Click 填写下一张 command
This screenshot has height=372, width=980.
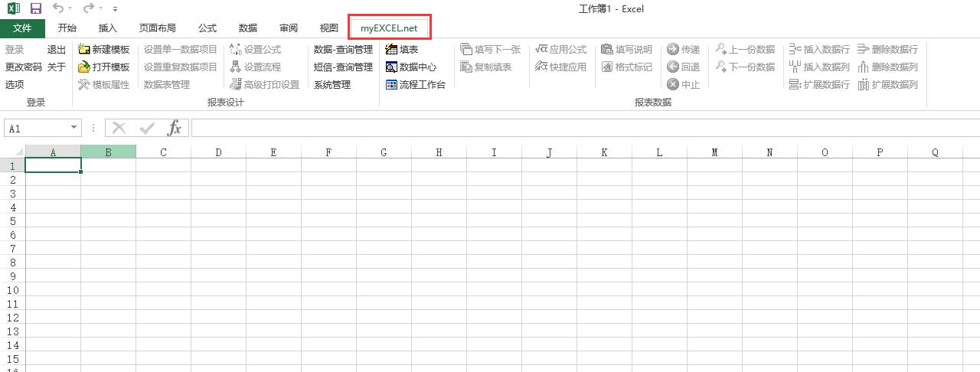[491, 50]
